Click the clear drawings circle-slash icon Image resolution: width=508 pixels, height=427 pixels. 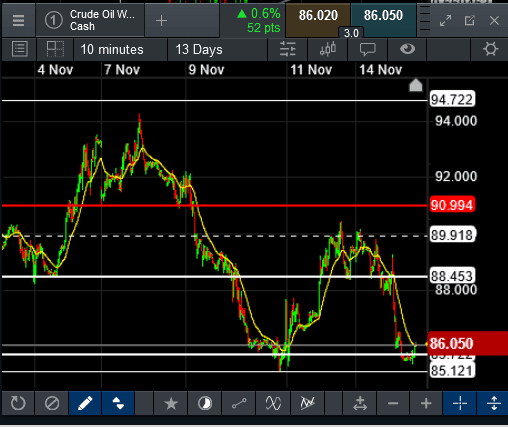(x=52, y=403)
